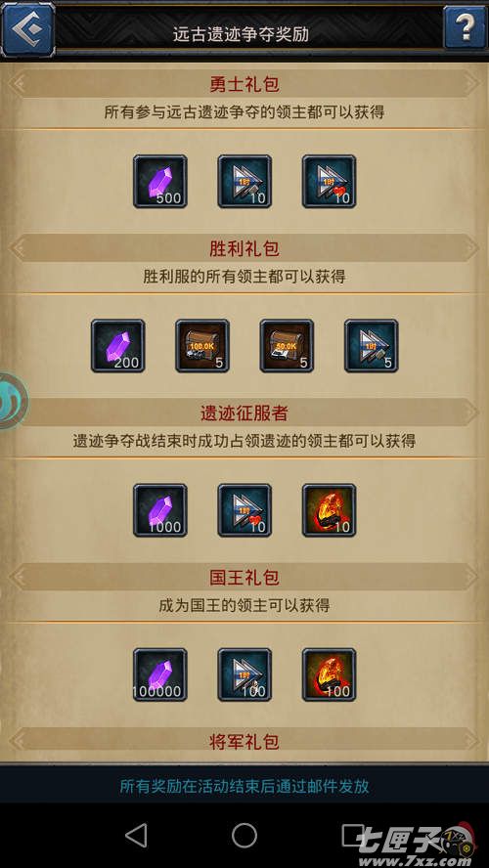The height and width of the screenshot is (868, 489).
Task: Tap the fire stone x10 reward icon
Action: (x=329, y=510)
